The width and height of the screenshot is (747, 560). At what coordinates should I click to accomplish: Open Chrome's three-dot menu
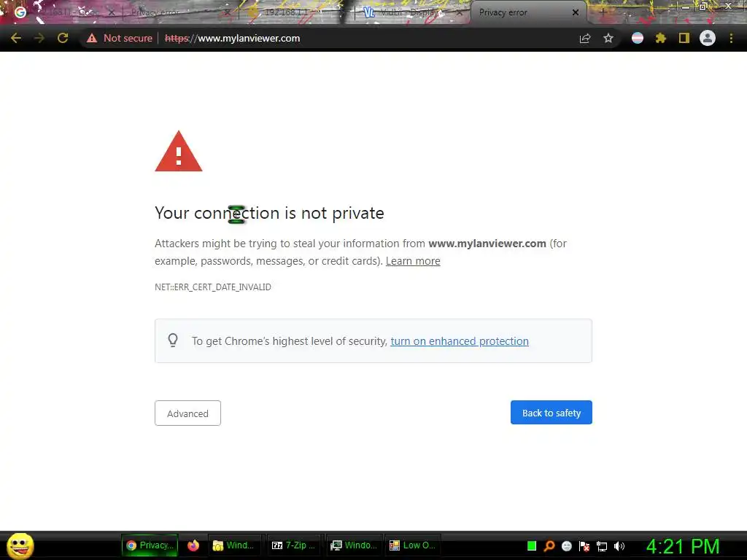(x=731, y=38)
